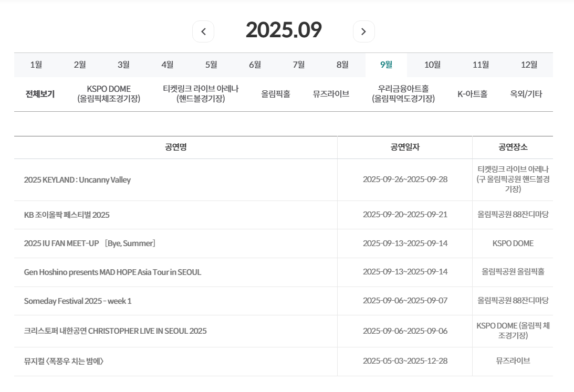
Task: Open 뮤지컬 <폭풍우 치는 밤에> event
Action: [x=64, y=361]
